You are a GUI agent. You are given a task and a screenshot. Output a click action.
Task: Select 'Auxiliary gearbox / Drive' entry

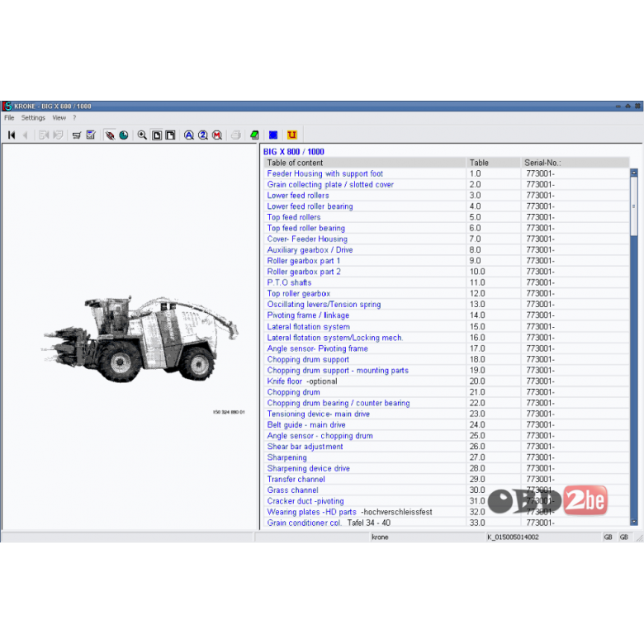(310, 249)
